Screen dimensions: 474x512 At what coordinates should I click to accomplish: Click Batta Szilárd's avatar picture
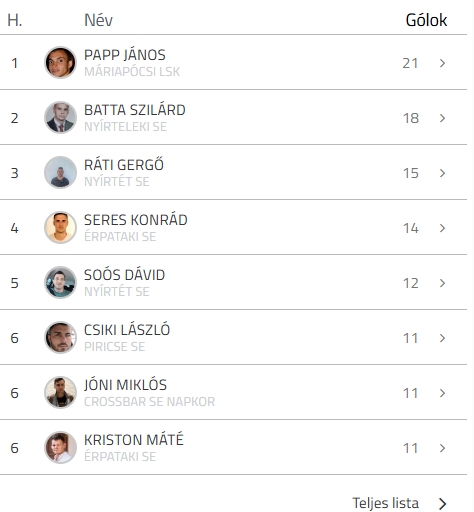pos(60,117)
